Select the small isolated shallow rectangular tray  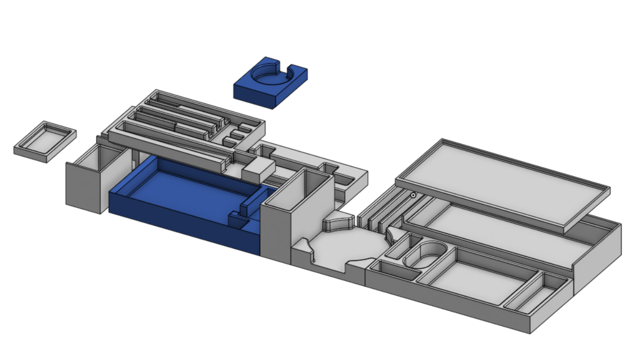click(45, 141)
